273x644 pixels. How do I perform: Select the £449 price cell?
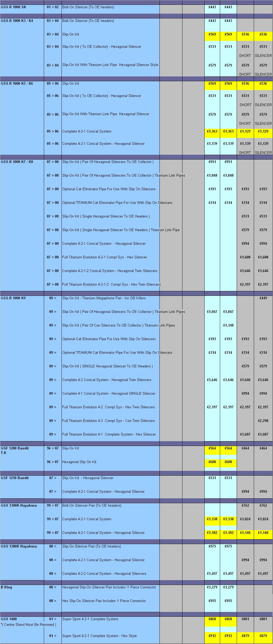click(263, 298)
